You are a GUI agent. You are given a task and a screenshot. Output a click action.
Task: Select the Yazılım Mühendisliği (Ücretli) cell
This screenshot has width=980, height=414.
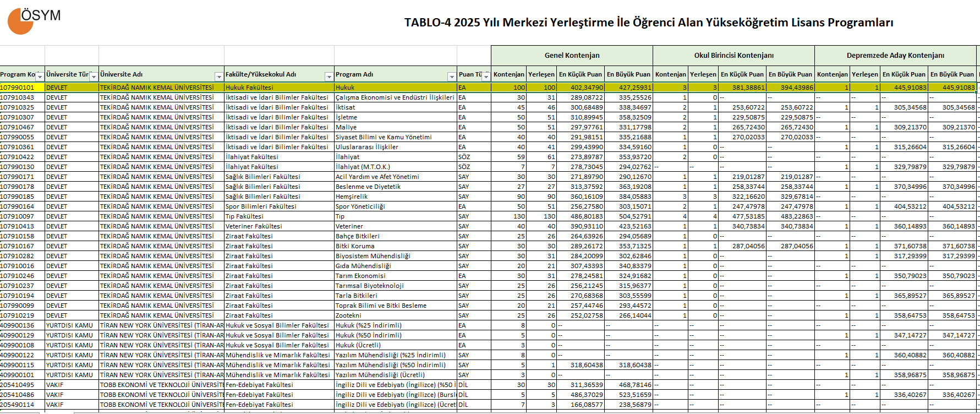[396, 375]
